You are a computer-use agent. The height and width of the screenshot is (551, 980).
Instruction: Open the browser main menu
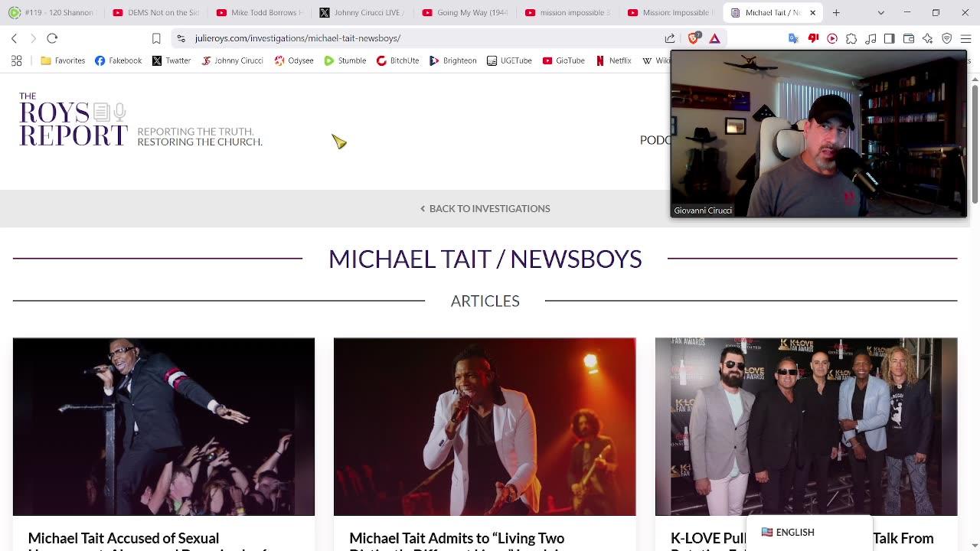point(965,38)
